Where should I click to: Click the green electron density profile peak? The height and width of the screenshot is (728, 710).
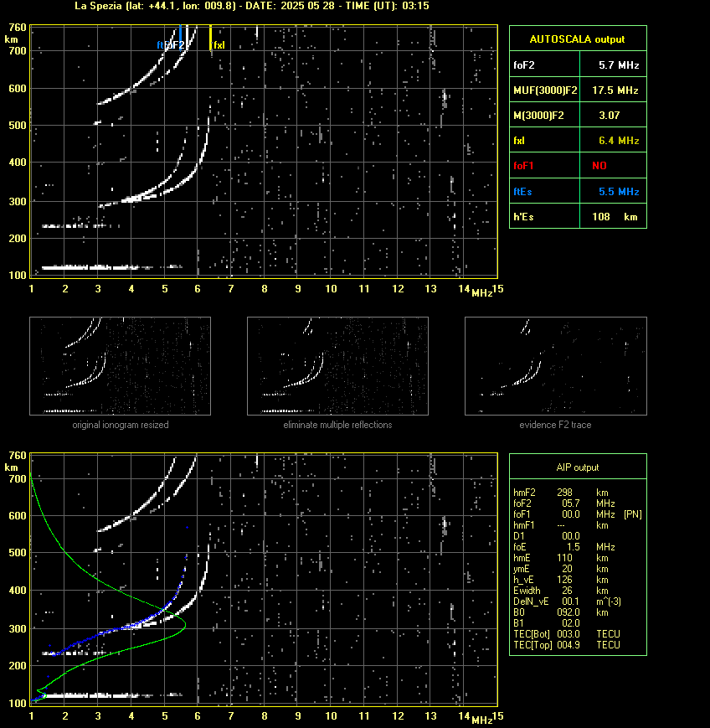coord(185,626)
